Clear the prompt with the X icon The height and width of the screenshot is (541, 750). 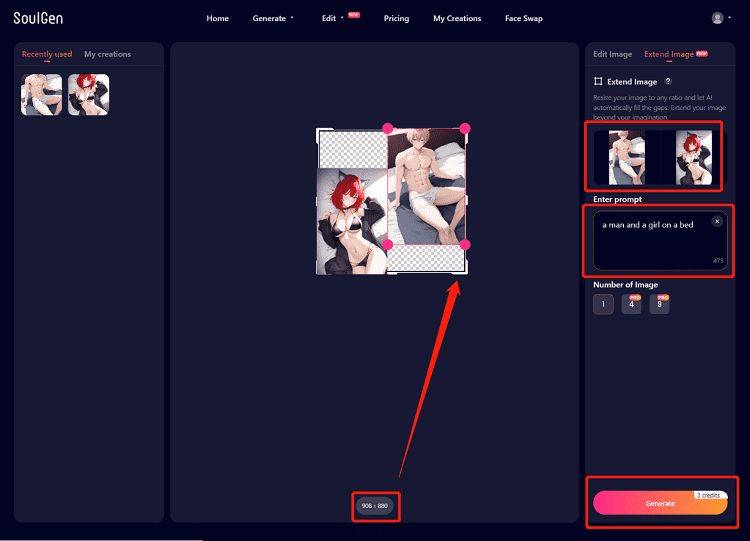pos(717,221)
